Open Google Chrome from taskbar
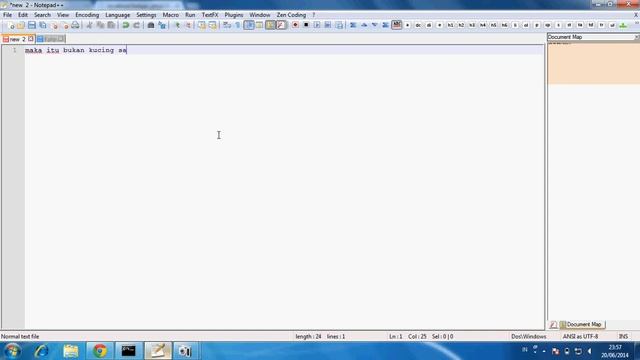Viewport: 640px width, 360px height. coord(100,351)
